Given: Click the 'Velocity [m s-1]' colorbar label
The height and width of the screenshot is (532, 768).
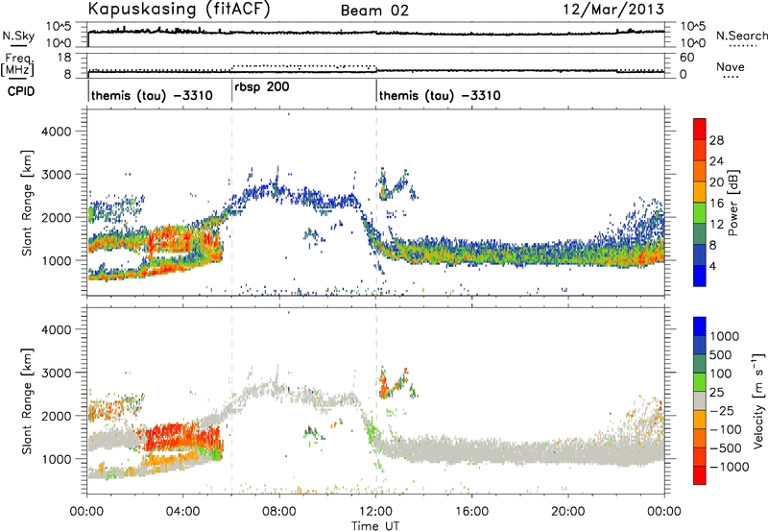Looking at the screenshot, I should pos(758,400).
